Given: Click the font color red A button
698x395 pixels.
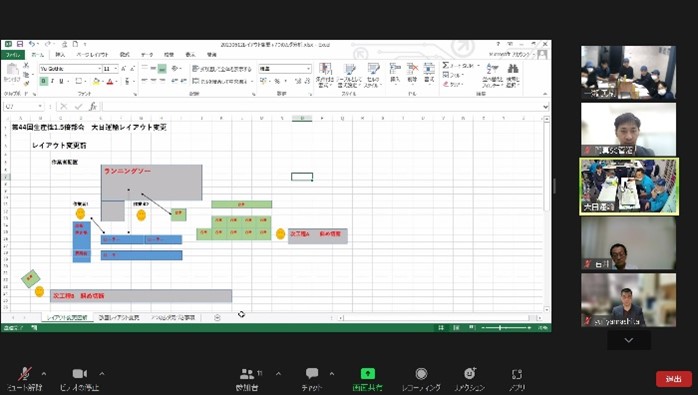Looking at the screenshot, I should tap(110, 81).
